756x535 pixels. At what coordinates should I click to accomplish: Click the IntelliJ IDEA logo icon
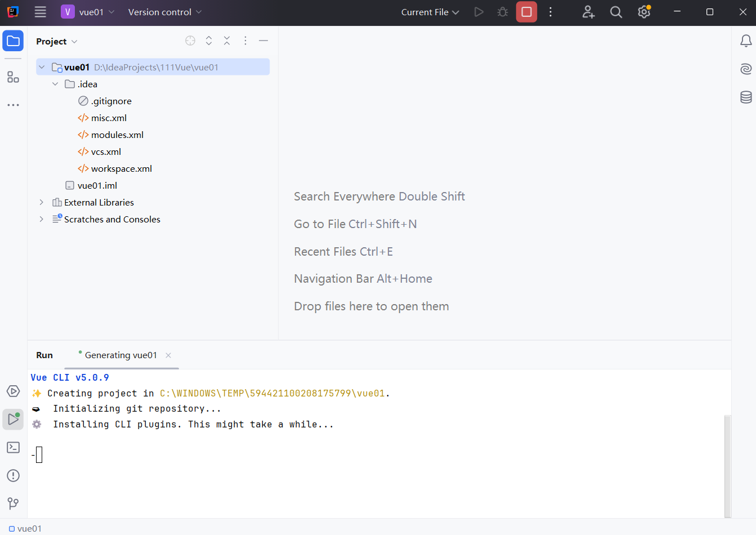point(13,12)
